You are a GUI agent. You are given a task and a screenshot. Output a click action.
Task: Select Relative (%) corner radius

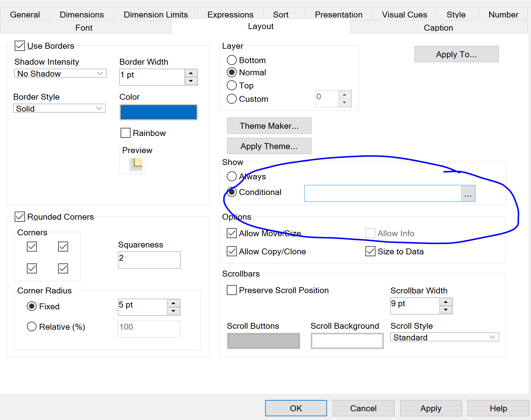(32, 327)
